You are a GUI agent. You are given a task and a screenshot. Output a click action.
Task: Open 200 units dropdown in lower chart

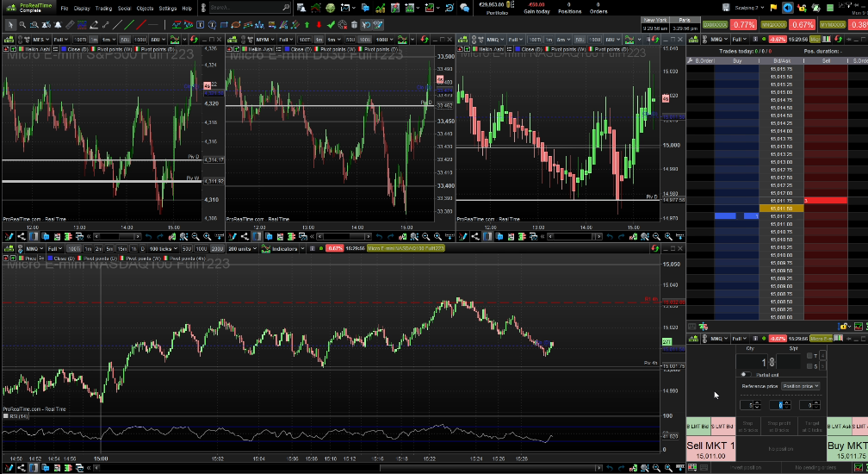pos(243,248)
